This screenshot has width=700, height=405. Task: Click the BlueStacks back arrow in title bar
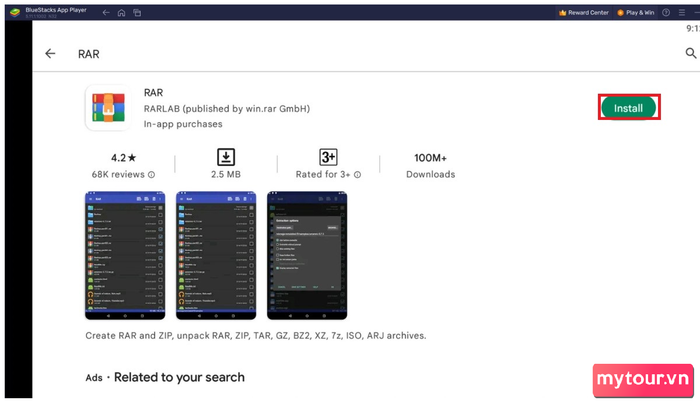pyautogui.click(x=106, y=13)
